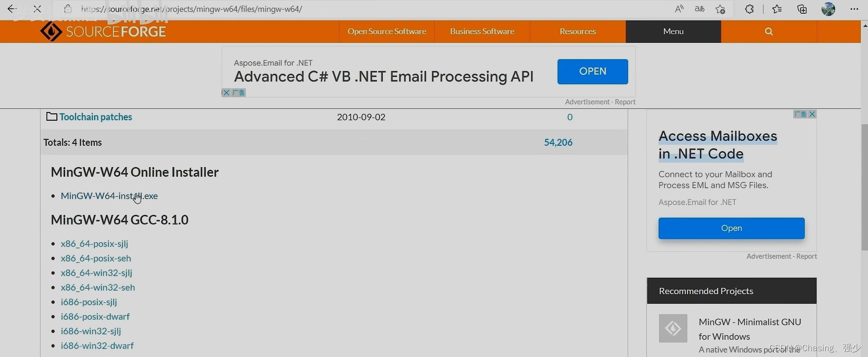The image size is (868, 357).
Task: Click the Aspose.Email for .NET text in sidebar ad
Action: pyautogui.click(x=697, y=202)
